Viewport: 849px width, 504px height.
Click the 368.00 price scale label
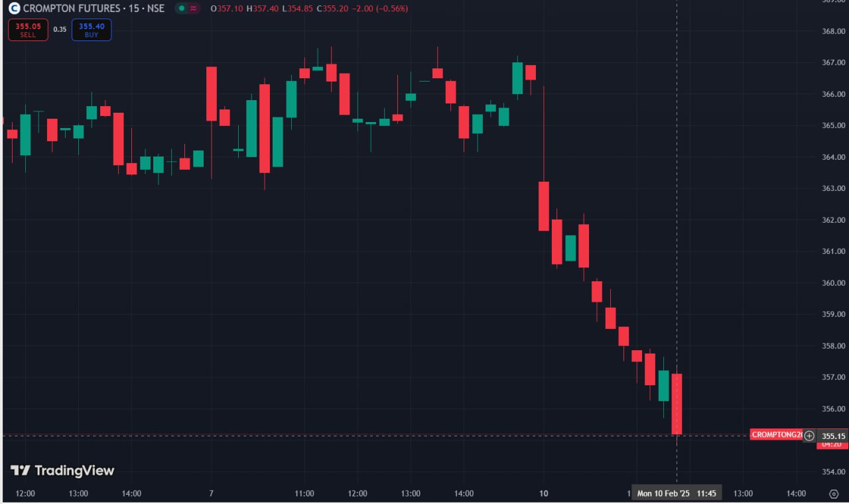pyautogui.click(x=832, y=31)
